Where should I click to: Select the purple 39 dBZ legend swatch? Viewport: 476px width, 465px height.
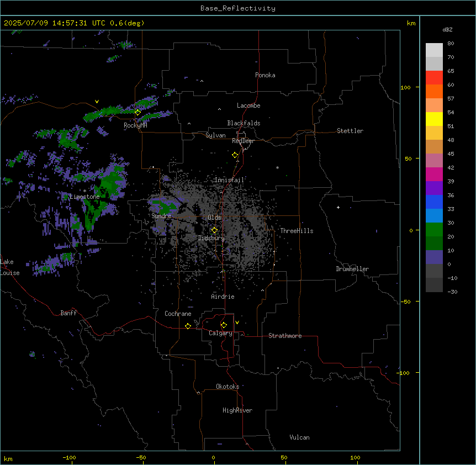tap(434, 188)
